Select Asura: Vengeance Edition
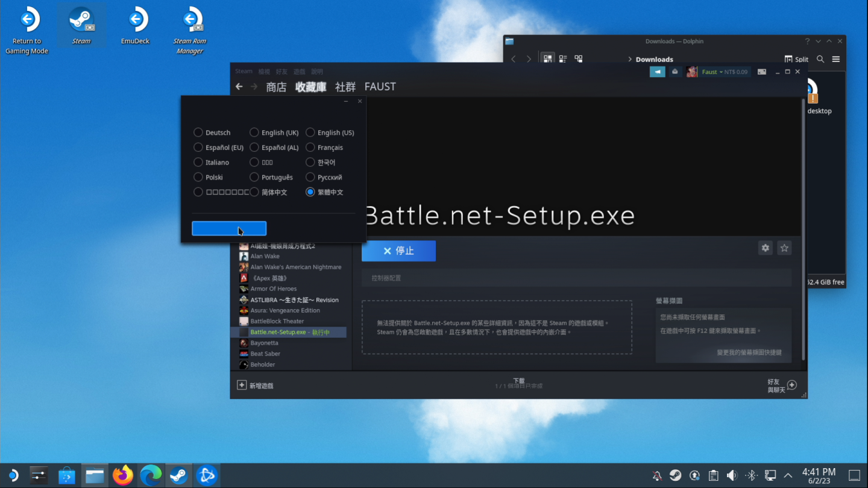868x488 pixels. [285, 310]
